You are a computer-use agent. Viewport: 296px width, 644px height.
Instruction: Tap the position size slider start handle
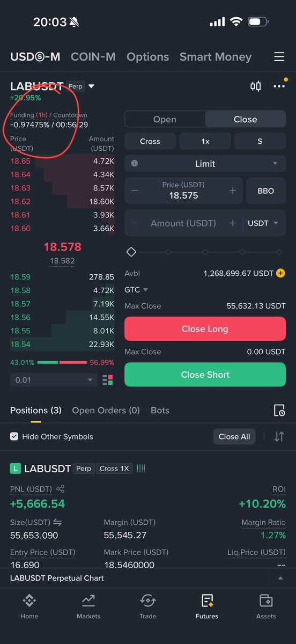coord(131,252)
